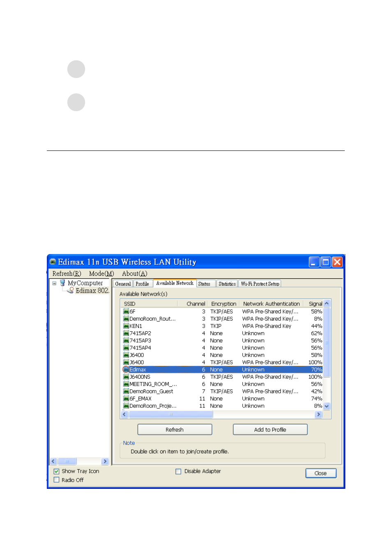Screen dimensions: 392x555
Task: Check Disable Adapter option
Action: (x=178, y=471)
